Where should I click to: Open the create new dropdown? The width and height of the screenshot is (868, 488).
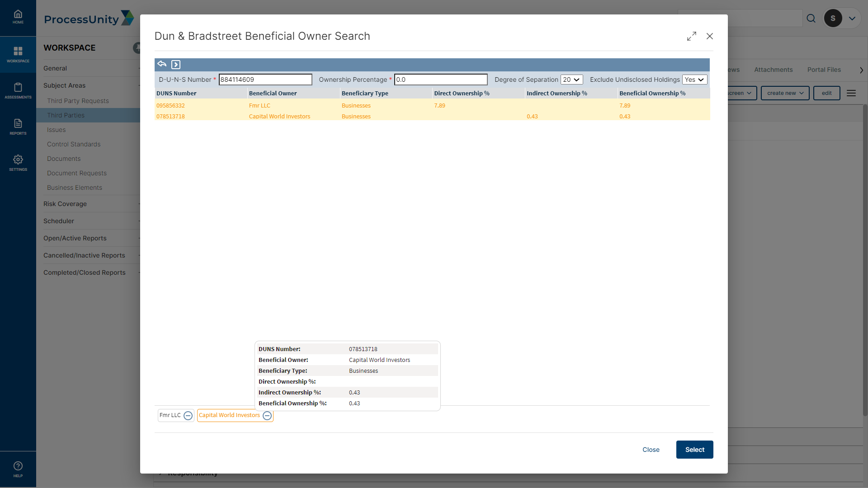pyautogui.click(x=785, y=93)
